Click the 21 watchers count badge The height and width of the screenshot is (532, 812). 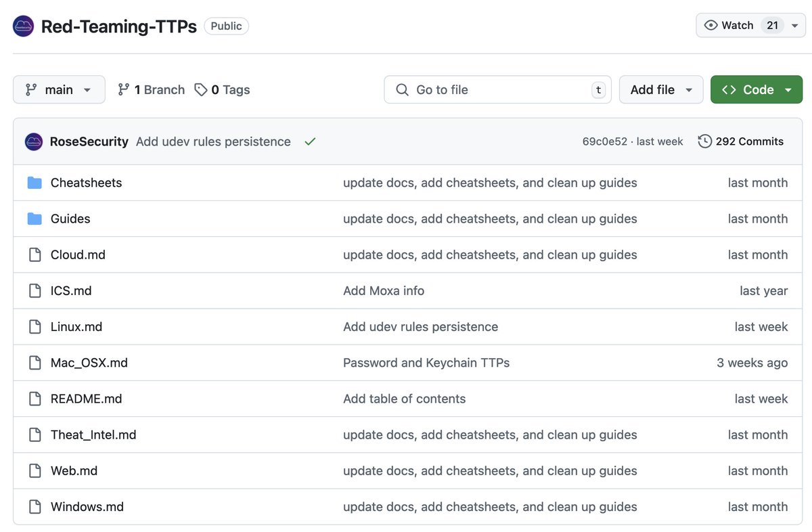click(773, 25)
